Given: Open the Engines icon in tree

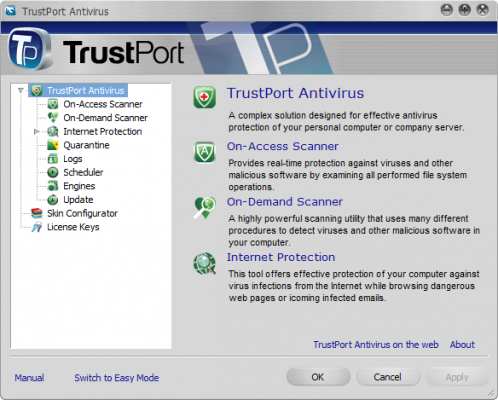Looking at the screenshot, I should [x=53, y=186].
